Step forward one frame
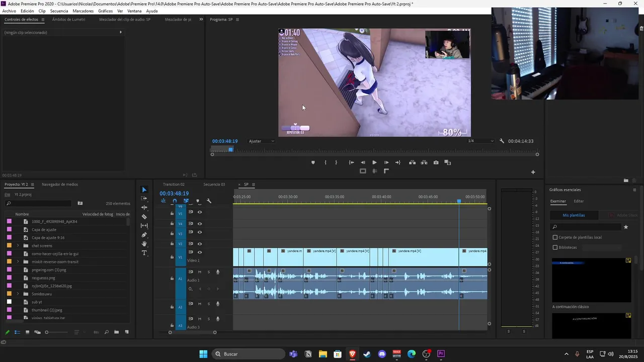 point(386,162)
